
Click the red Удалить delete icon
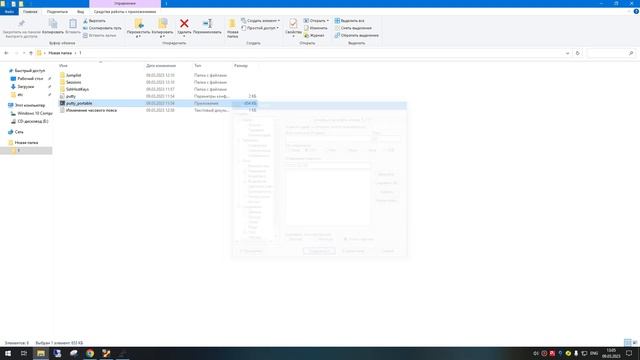pos(184,24)
